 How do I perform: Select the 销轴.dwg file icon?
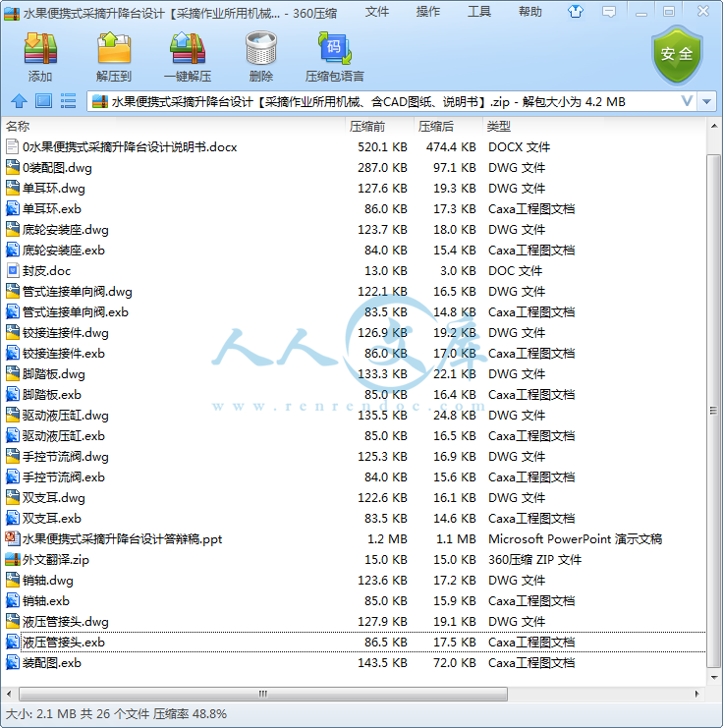(x=13, y=580)
